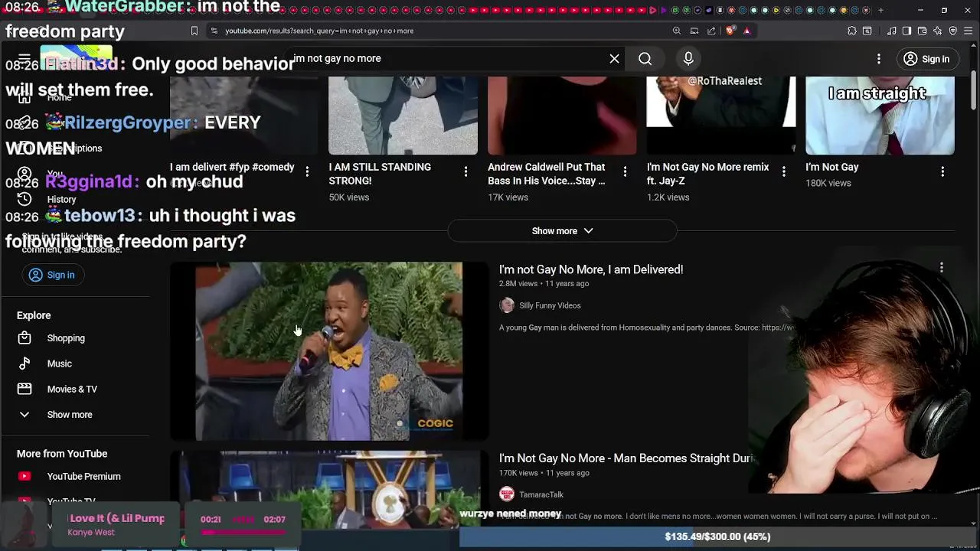Open YouTube settings three-dot menu

click(x=879, y=59)
